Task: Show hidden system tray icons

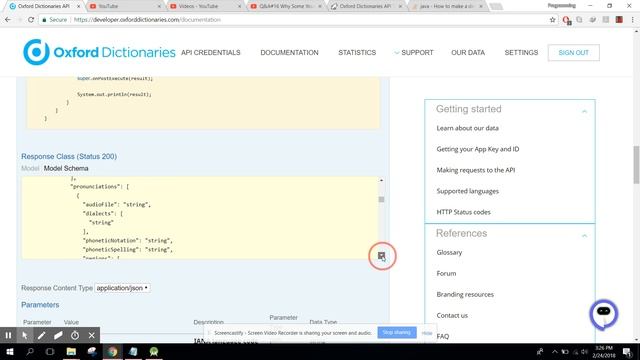Action: (554, 351)
